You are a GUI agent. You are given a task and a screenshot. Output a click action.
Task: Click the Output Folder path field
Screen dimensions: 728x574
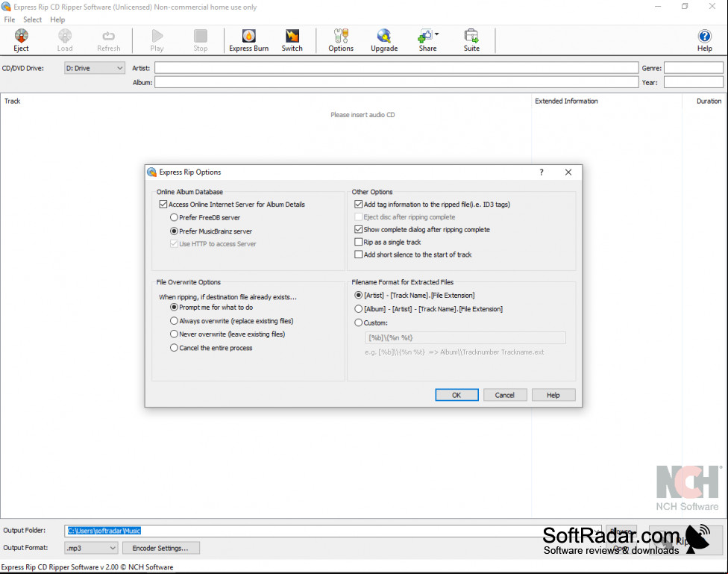point(333,531)
